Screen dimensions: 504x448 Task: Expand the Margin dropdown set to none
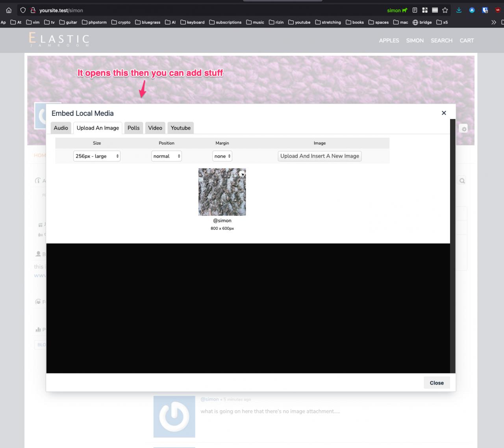click(x=222, y=156)
